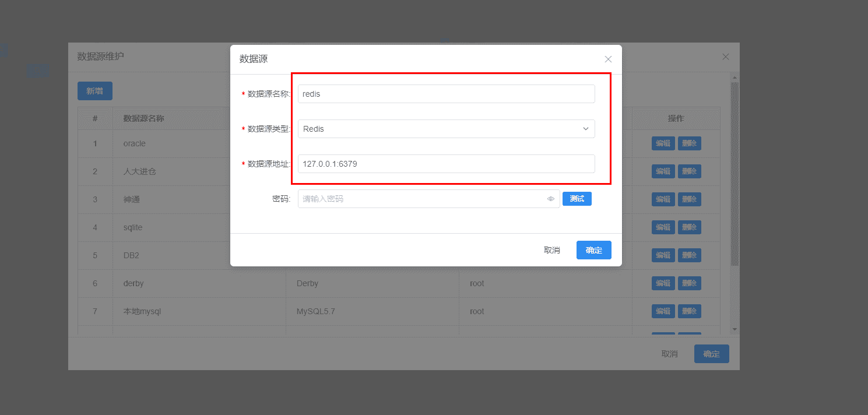Viewport: 868px width, 415px height.
Task: Click scrollbar down arrow in 数据源维护
Action: coord(735,330)
